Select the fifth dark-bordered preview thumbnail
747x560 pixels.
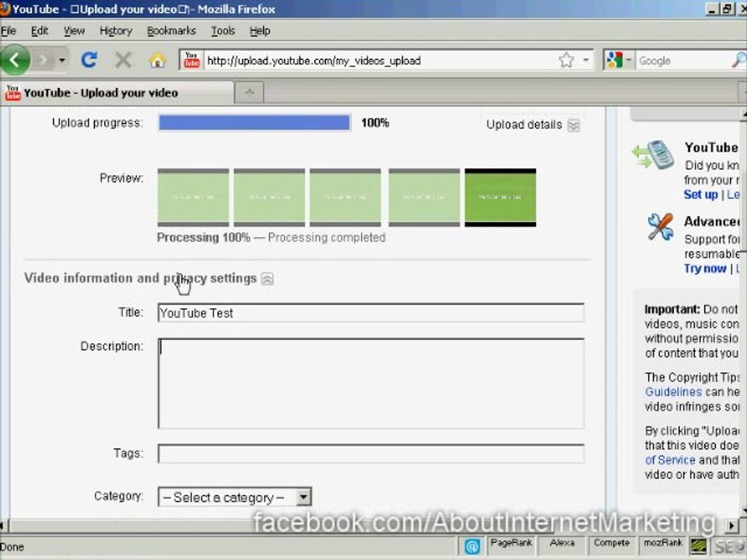click(x=500, y=197)
